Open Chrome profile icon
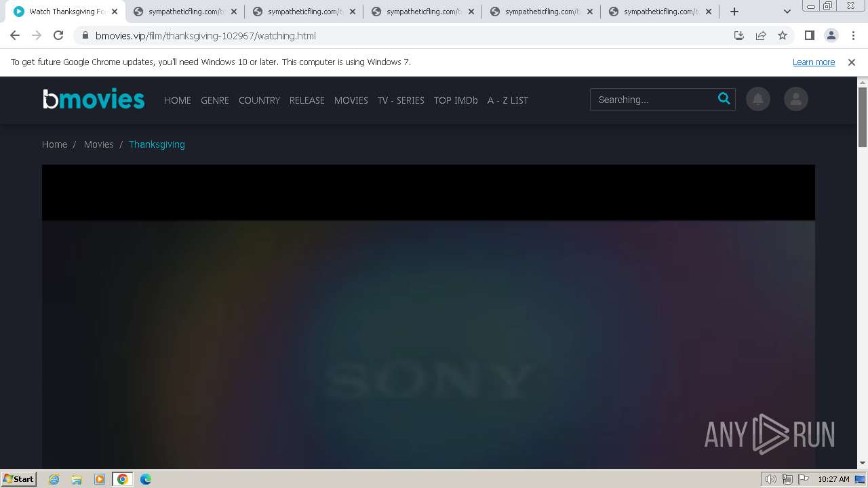This screenshot has height=488, width=868. (x=831, y=35)
